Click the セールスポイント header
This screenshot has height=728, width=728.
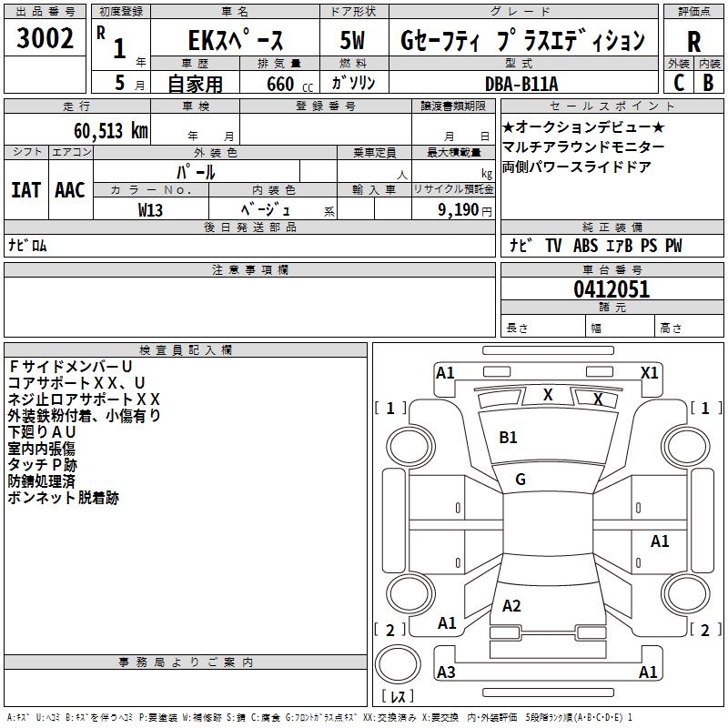pyautogui.click(x=612, y=106)
